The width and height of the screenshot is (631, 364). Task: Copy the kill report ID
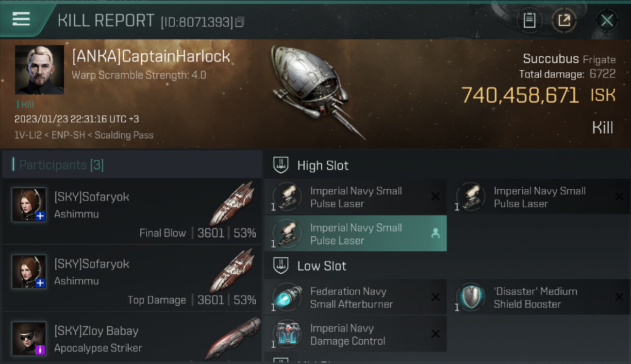240,22
